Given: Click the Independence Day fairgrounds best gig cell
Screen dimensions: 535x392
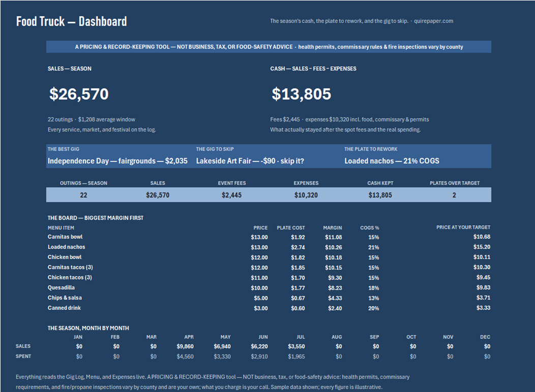Looking at the screenshot, I should (x=117, y=161).
